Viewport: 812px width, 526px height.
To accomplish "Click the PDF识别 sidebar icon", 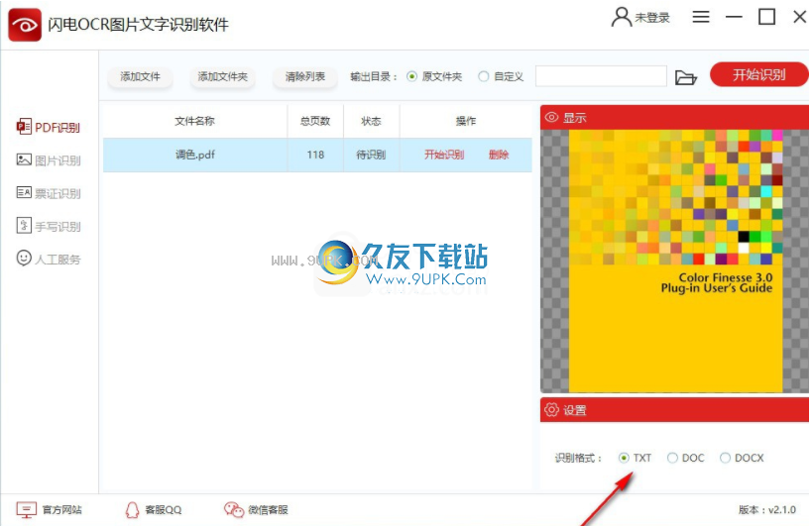I will tap(24, 126).
